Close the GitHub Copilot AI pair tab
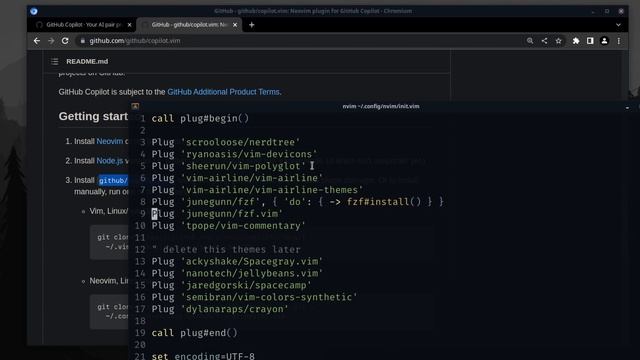The height and width of the screenshot is (360, 640). [x=129, y=25]
